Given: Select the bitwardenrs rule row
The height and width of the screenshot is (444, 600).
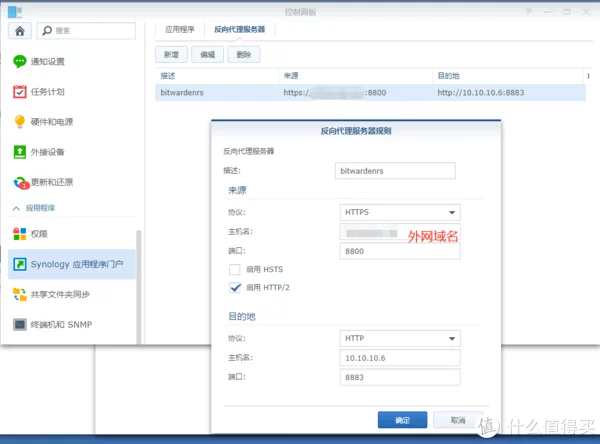Looking at the screenshot, I should 370,93.
